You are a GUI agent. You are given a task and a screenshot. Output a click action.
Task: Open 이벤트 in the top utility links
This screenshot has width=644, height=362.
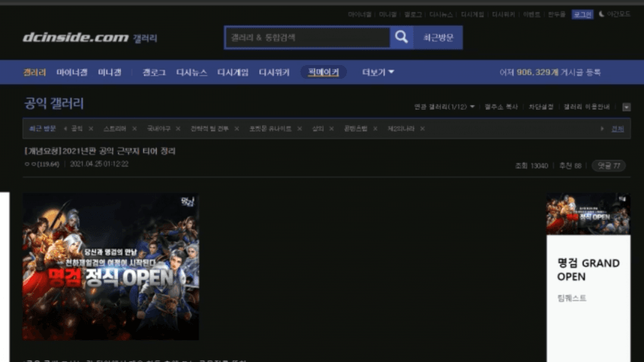pyautogui.click(x=531, y=14)
